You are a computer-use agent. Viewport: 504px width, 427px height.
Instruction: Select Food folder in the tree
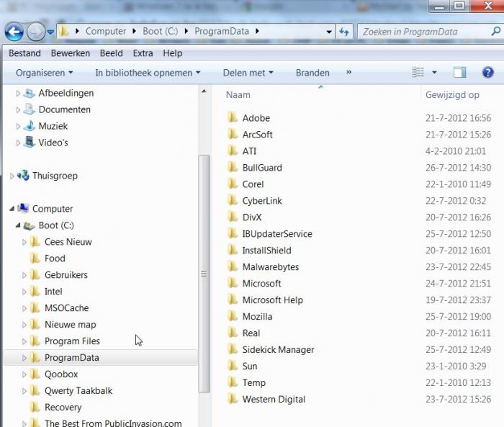point(55,259)
